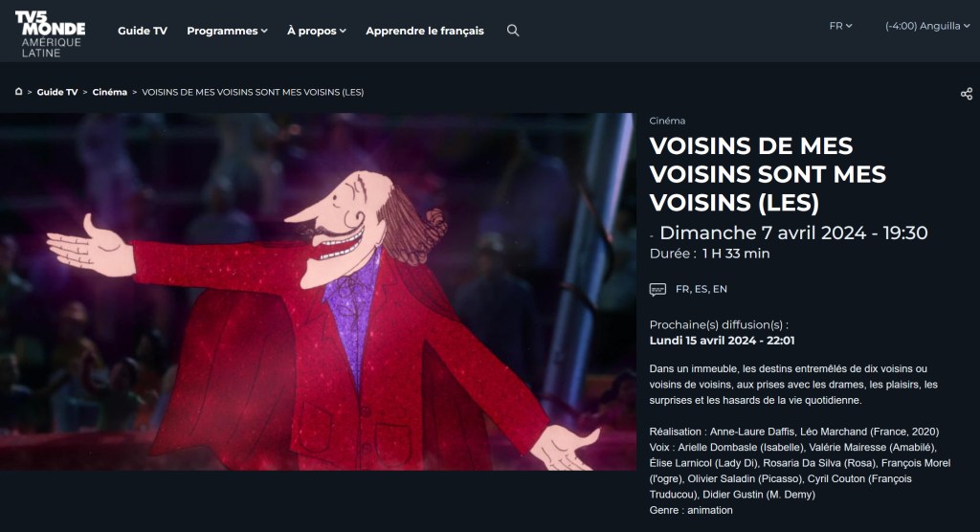The image size is (980, 532).
Task: Expand the Programmes dropdown menu
Action: (227, 31)
